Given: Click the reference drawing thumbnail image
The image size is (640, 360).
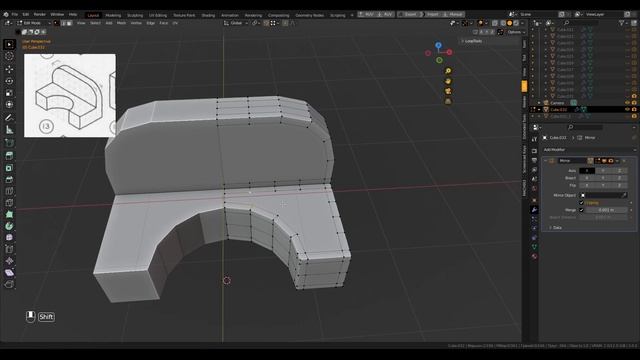Looking at the screenshot, I should click(70, 96).
